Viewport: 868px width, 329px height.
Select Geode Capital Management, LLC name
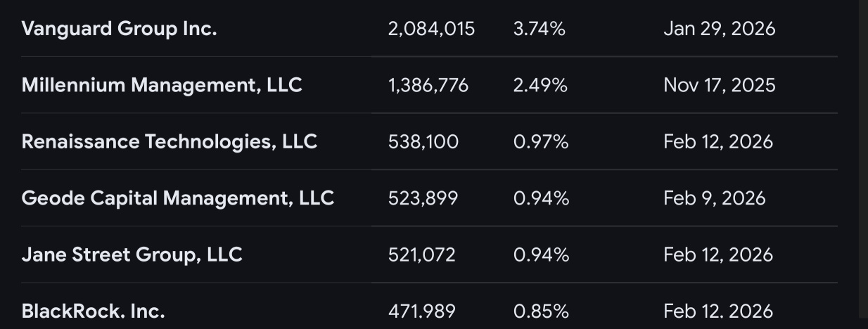coord(178,198)
